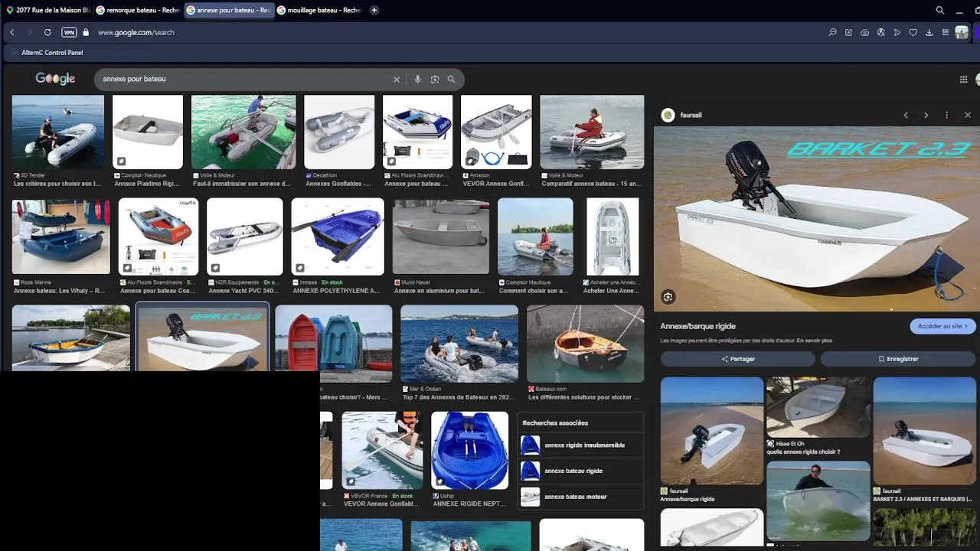The width and height of the screenshot is (980, 551).
Task: Submit search with magnifier icon in searchbox
Action: point(452,80)
